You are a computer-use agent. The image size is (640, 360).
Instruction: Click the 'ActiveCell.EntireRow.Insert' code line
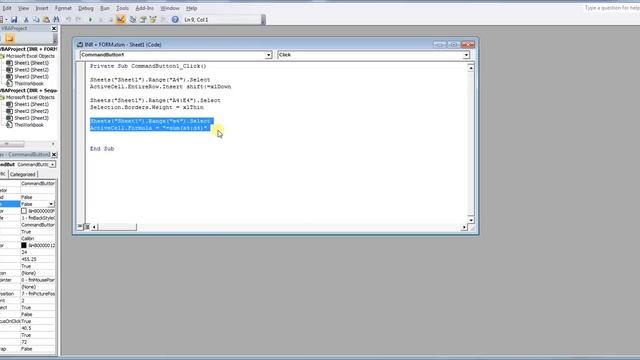pos(160,87)
